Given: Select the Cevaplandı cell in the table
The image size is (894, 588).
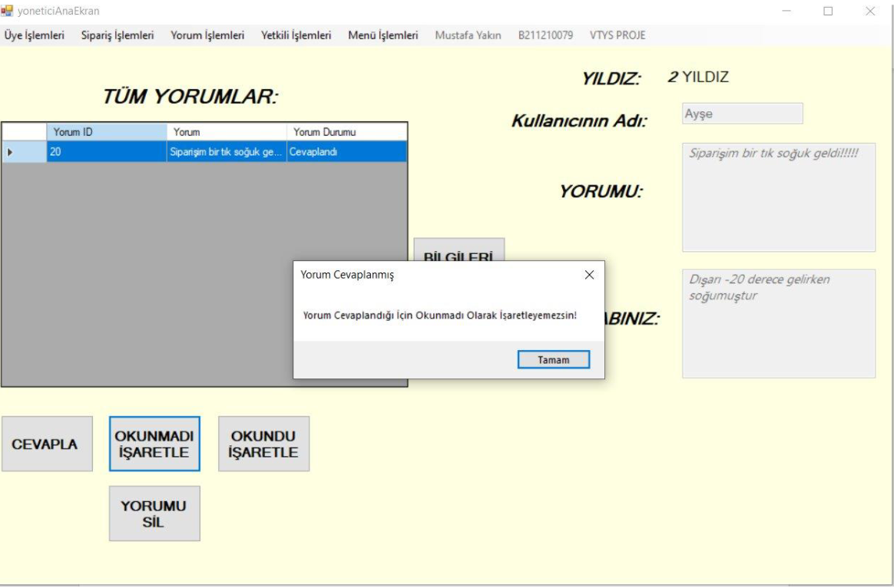Looking at the screenshot, I should (x=346, y=152).
